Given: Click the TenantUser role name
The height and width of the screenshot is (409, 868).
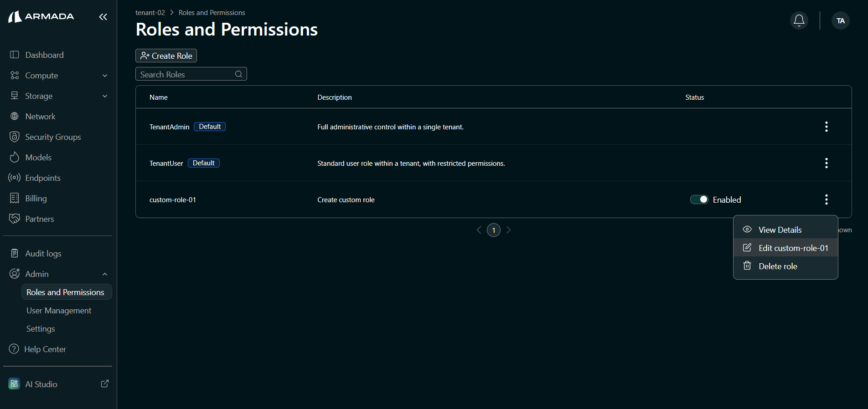Looking at the screenshot, I should click(x=166, y=164).
